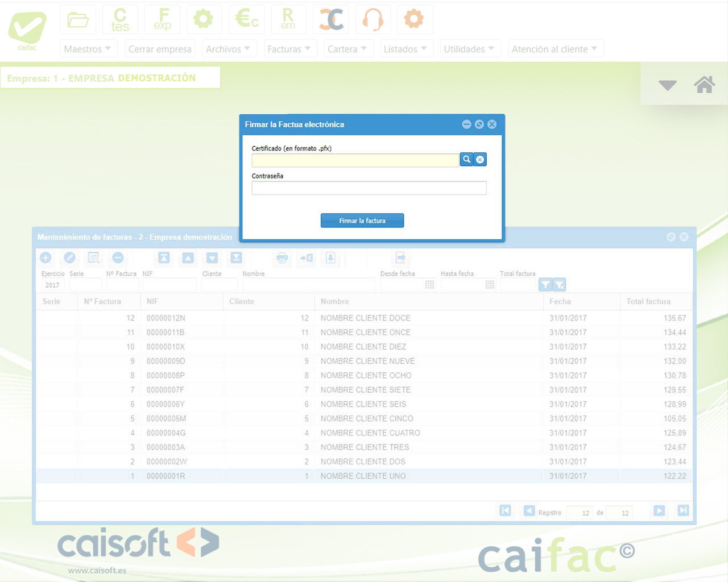Clear the certificate field with X icon

(480, 160)
